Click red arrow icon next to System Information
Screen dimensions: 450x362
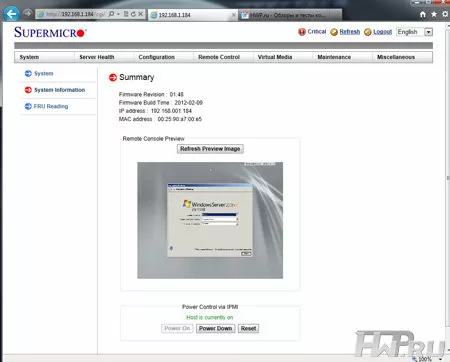[28, 90]
